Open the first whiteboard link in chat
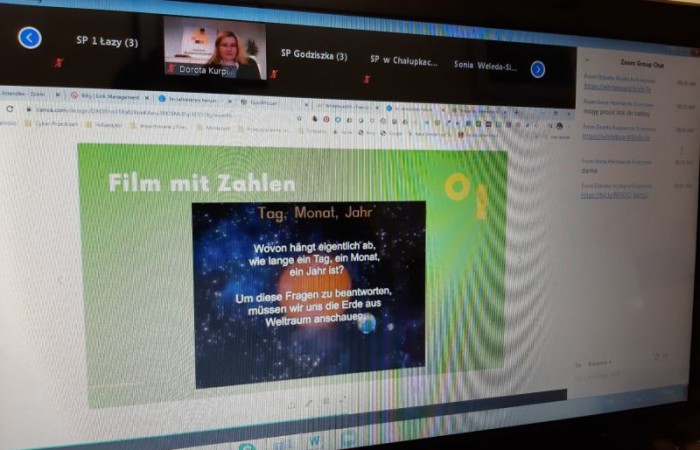Viewport: 700px width, 450px height. coord(612,87)
